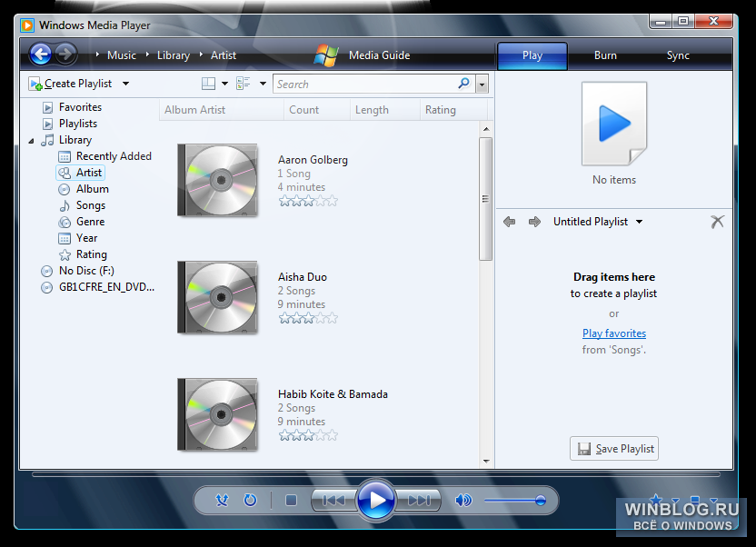Image resolution: width=756 pixels, height=547 pixels.
Task: Select the Year library view
Action: coord(87,238)
